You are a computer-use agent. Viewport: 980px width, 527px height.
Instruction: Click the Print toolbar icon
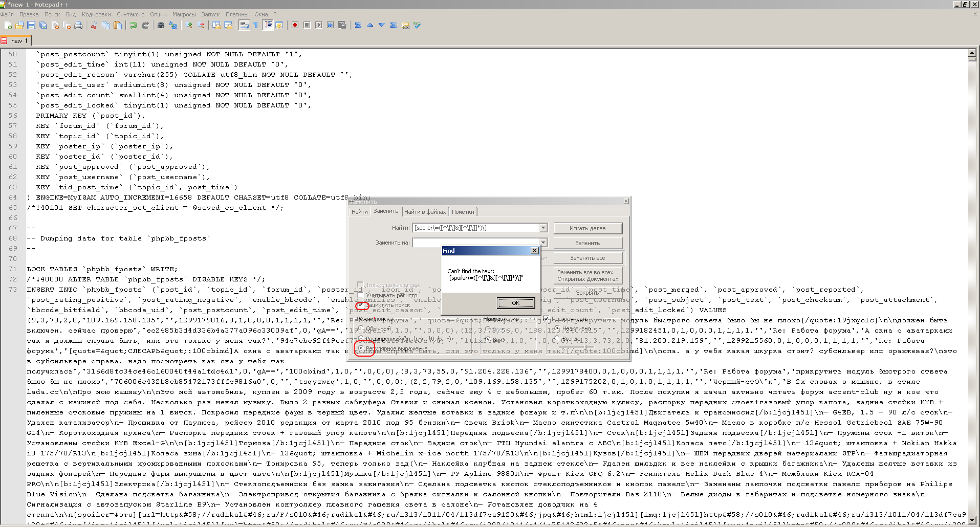78,25
